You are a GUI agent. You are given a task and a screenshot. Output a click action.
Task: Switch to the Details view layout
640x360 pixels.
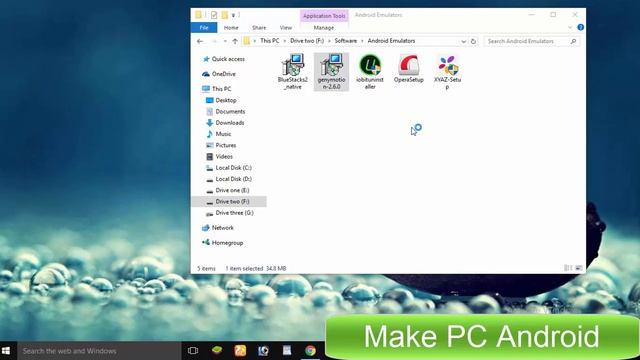click(568, 268)
